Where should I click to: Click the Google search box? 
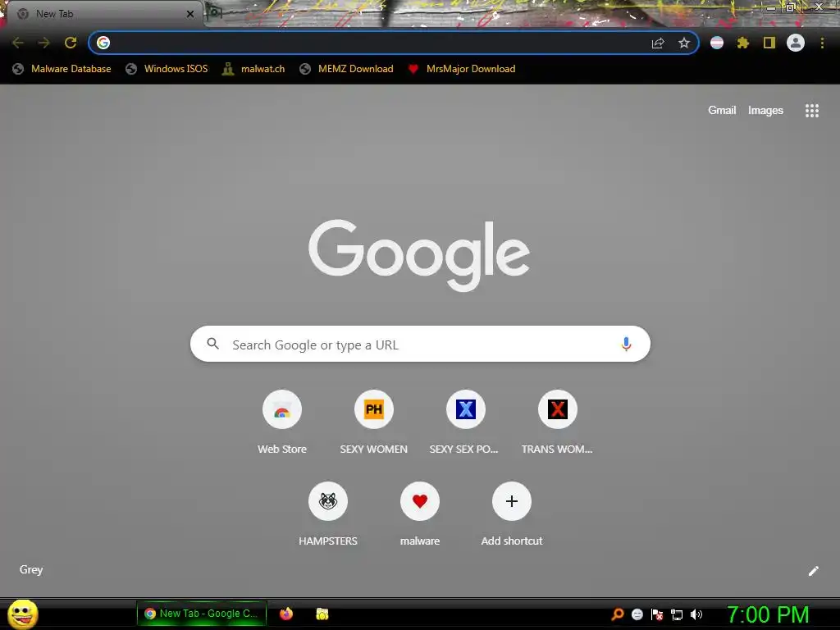coord(420,344)
